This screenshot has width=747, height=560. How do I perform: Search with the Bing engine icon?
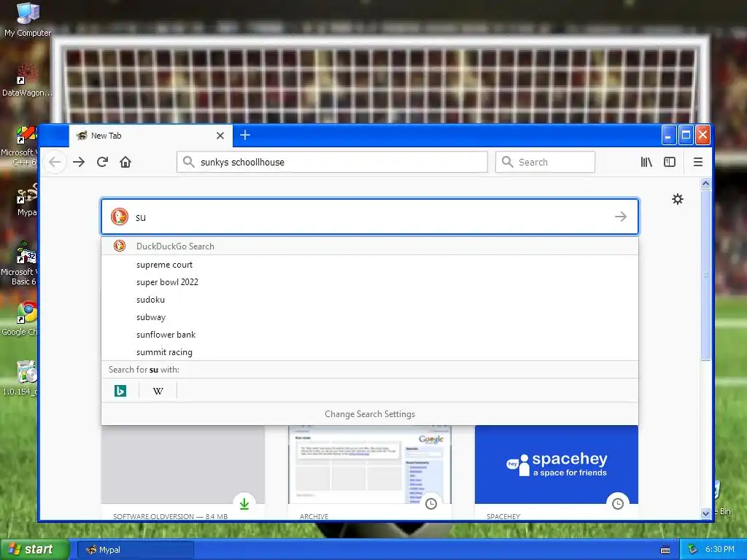(x=120, y=391)
